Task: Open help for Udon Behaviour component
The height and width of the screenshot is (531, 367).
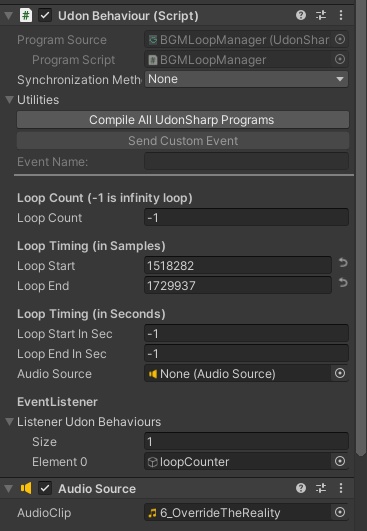Action: 301,15
